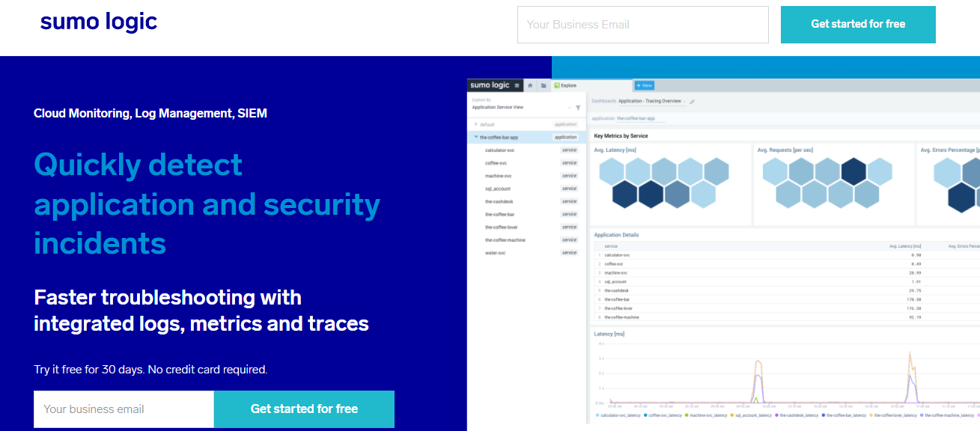Open the hamburger menu in dashboard header
Screen dimensions: 980x431
[x=517, y=85]
